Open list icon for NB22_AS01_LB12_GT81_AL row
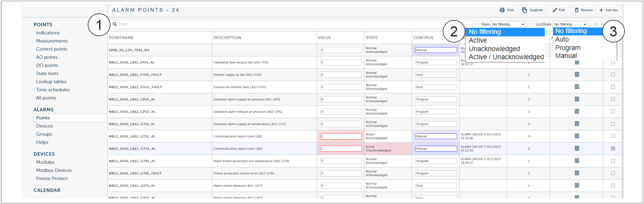Viewport: 644px width, 204px height. click(577, 161)
